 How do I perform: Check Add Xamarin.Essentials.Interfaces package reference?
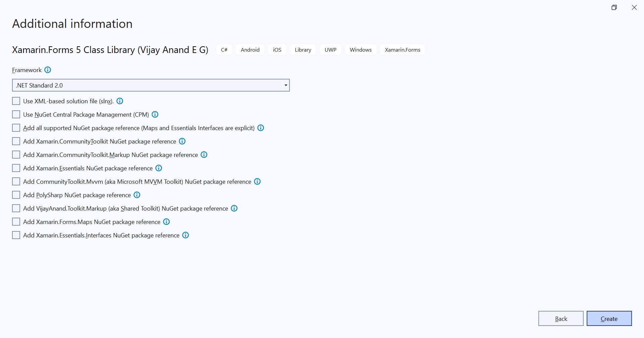16,235
